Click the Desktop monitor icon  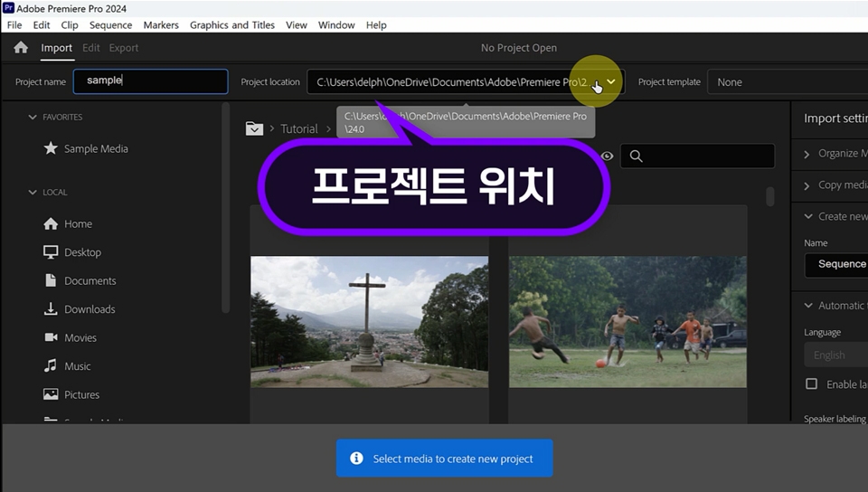[x=51, y=252]
